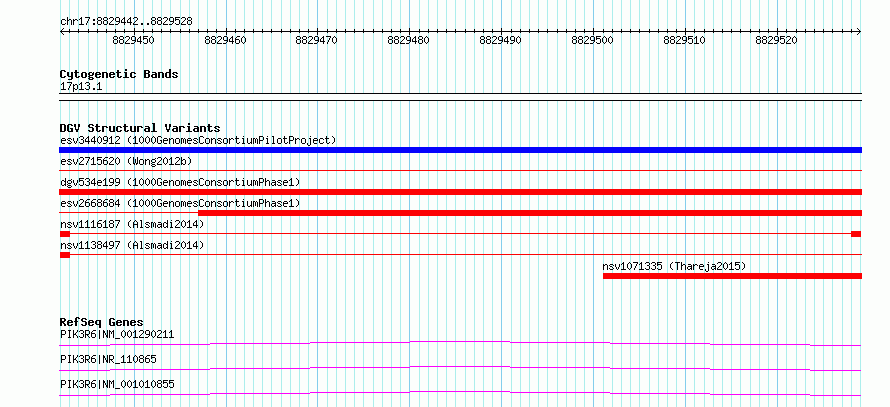Image resolution: width=890 pixels, height=407 pixels.
Task: Click the chr17:8829442..8829528 region label
Action: pyautogui.click(x=126, y=21)
